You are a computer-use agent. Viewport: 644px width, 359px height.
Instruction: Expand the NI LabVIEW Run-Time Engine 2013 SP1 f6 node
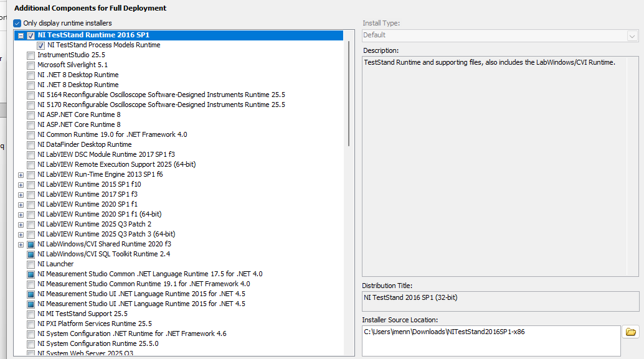tap(21, 175)
